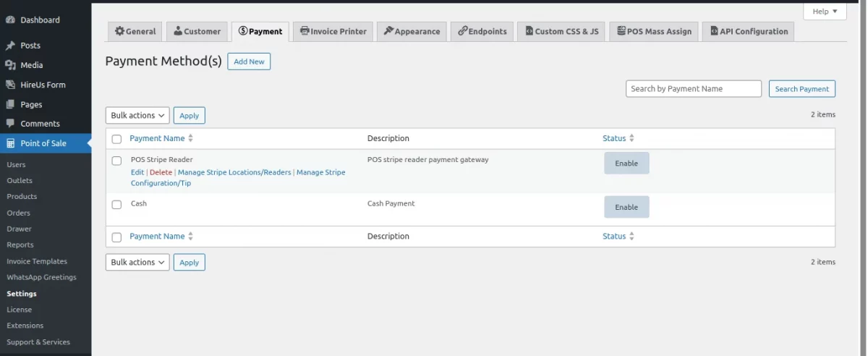This screenshot has width=868, height=356.
Task: Click Edit under POS Stripe Reader
Action: coord(137,172)
